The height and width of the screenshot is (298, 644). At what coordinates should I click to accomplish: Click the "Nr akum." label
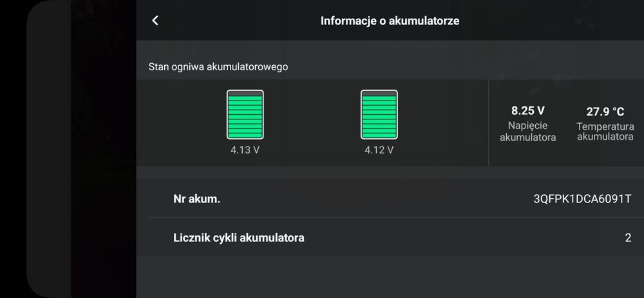click(196, 199)
